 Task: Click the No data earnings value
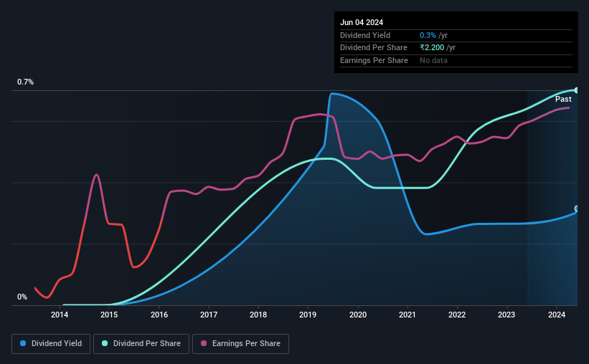[x=433, y=60]
